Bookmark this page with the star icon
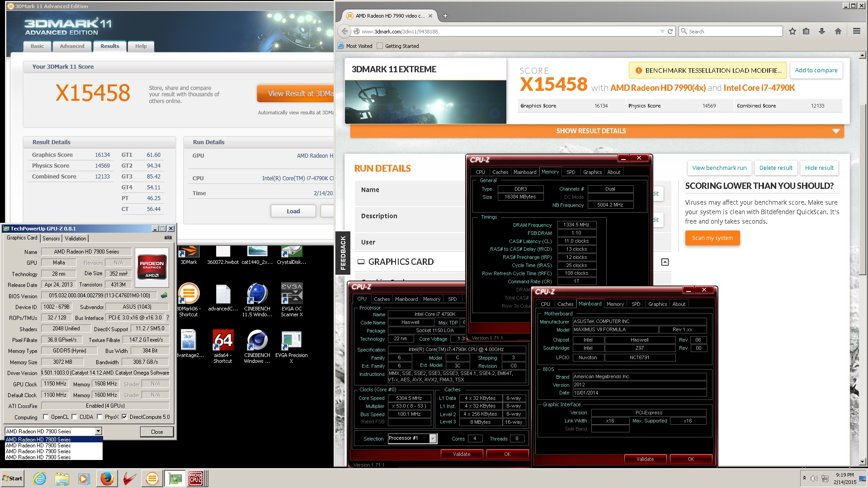Viewport: 868px width, 488px height. pyautogui.click(x=792, y=31)
